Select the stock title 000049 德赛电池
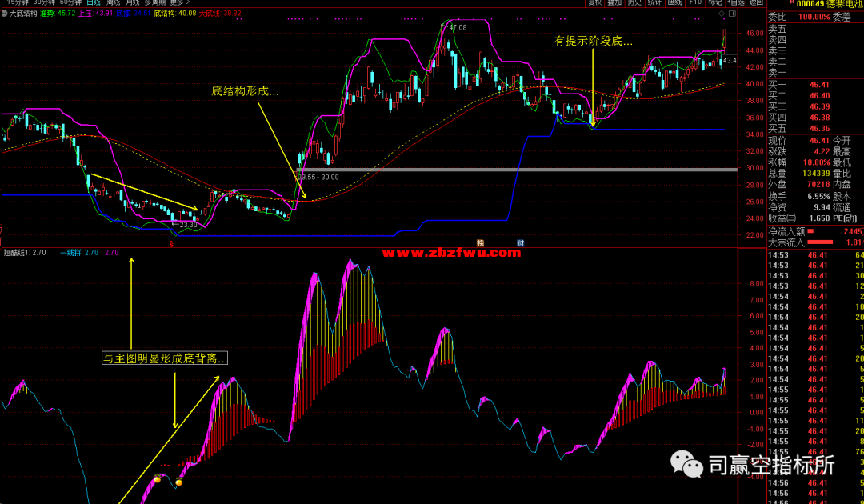The width and height of the screenshot is (864, 504). pyautogui.click(x=830, y=4)
